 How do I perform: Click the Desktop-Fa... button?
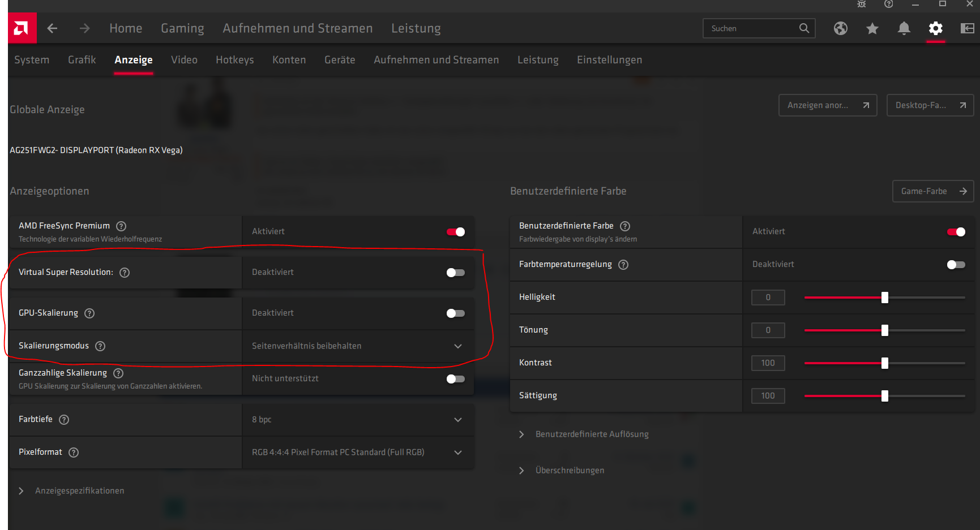pos(930,105)
